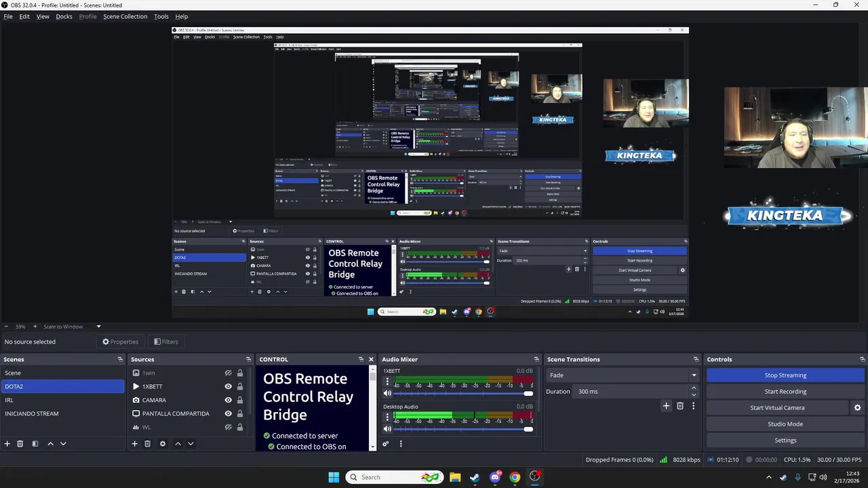This screenshot has height=488, width=868.
Task: Click the transition Duration field
Action: (x=631, y=391)
